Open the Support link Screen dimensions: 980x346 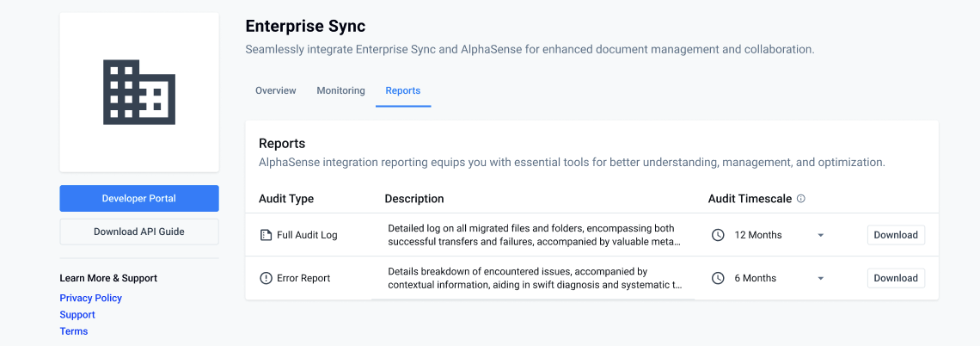click(x=77, y=315)
